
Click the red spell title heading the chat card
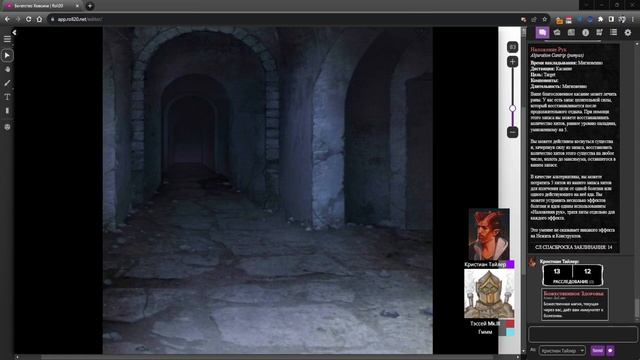click(x=548, y=49)
